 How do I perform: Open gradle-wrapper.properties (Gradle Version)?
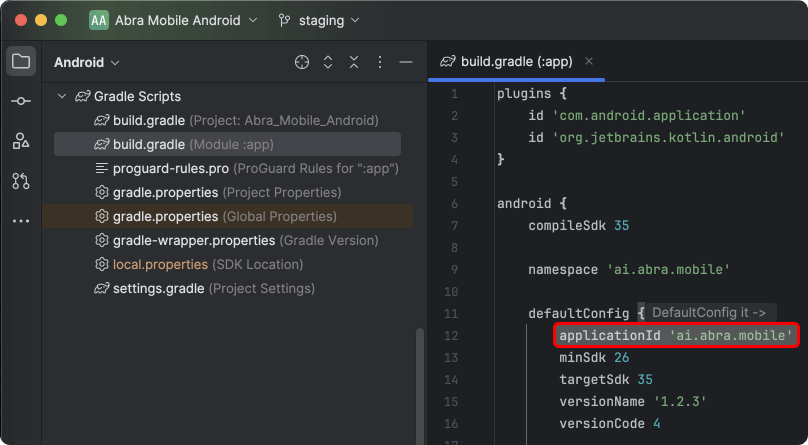[x=237, y=241]
